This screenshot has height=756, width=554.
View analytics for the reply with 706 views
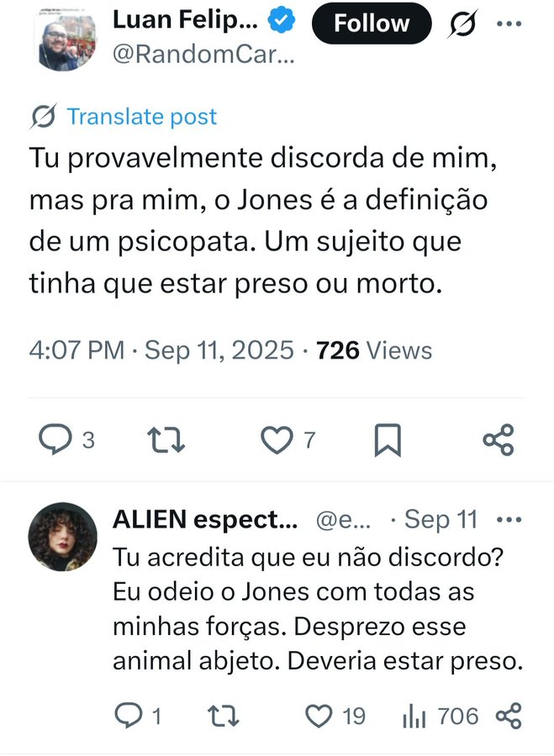[414, 716]
